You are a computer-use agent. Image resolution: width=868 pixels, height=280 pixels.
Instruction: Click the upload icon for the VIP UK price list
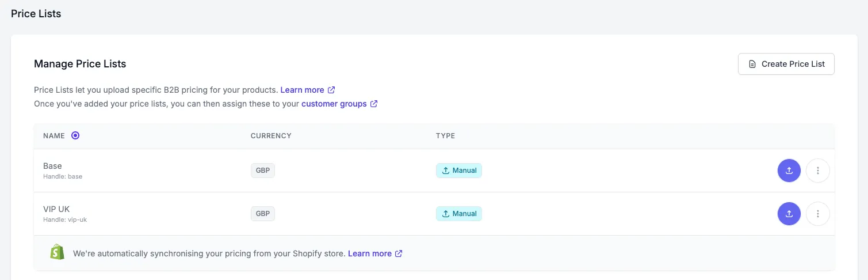click(789, 214)
